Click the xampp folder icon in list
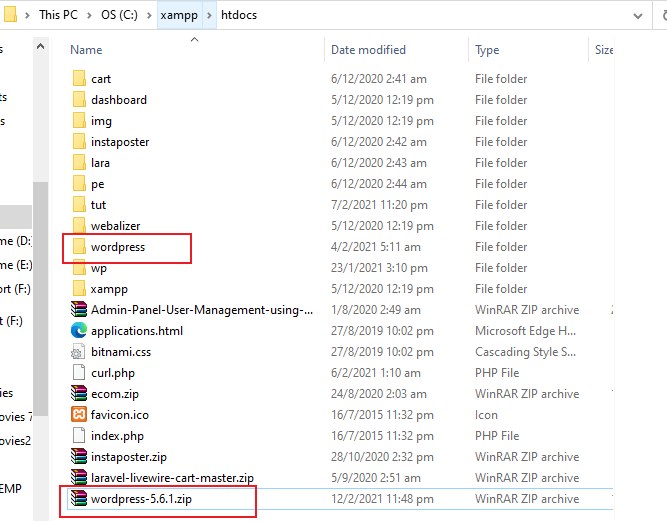Viewport: 667px width, 521px height. click(79, 289)
